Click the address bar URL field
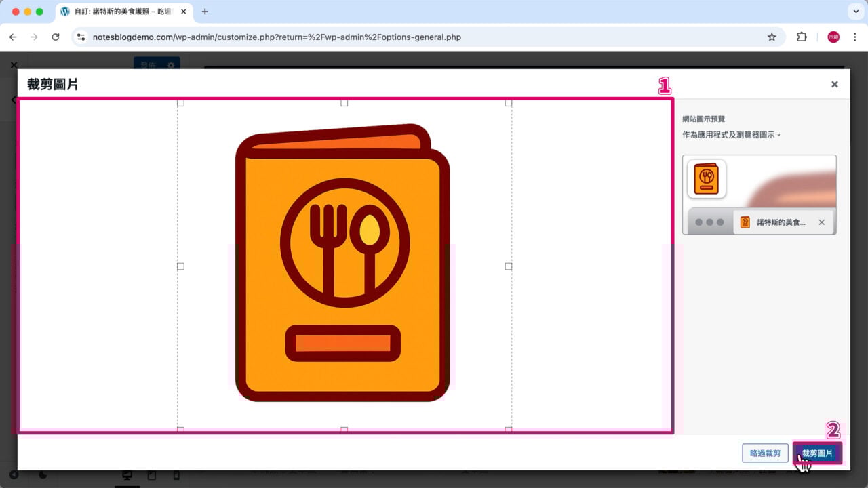Viewport: 868px width, 488px height. point(407,37)
